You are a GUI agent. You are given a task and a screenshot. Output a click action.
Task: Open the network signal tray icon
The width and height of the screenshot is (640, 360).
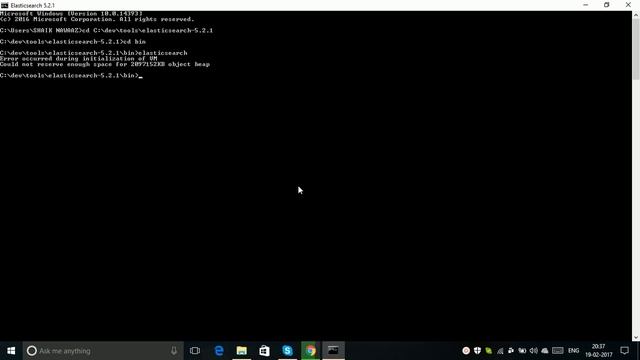500,351
